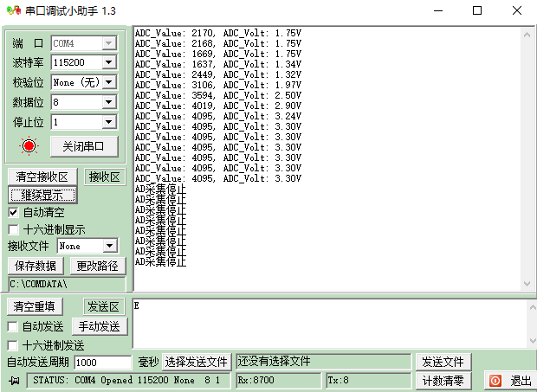Click the 还没有选择文件 file name field
Image resolution: width=537 pixels, height=392 pixels.
pyautogui.click(x=323, y=362)
